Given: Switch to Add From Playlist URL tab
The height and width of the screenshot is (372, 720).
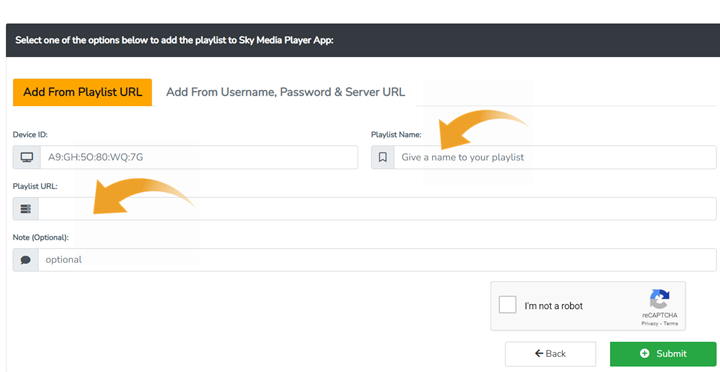Looking at the screenshot, I should click(x=83, y=92).
